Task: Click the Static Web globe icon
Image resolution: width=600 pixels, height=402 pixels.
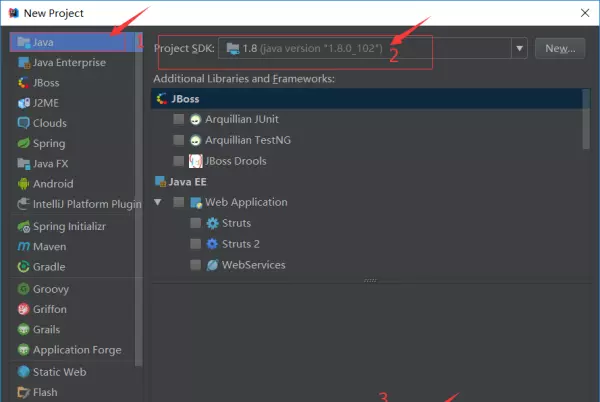Action: pos(23,372)
